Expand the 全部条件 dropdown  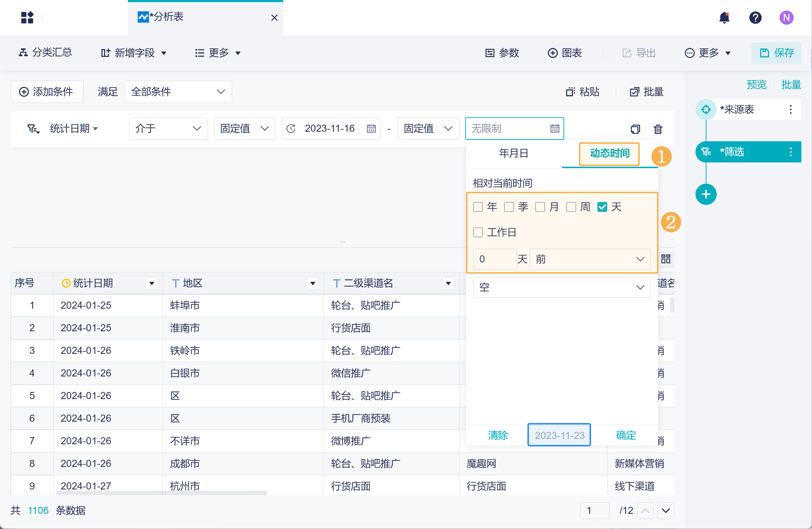click(178, 92)
